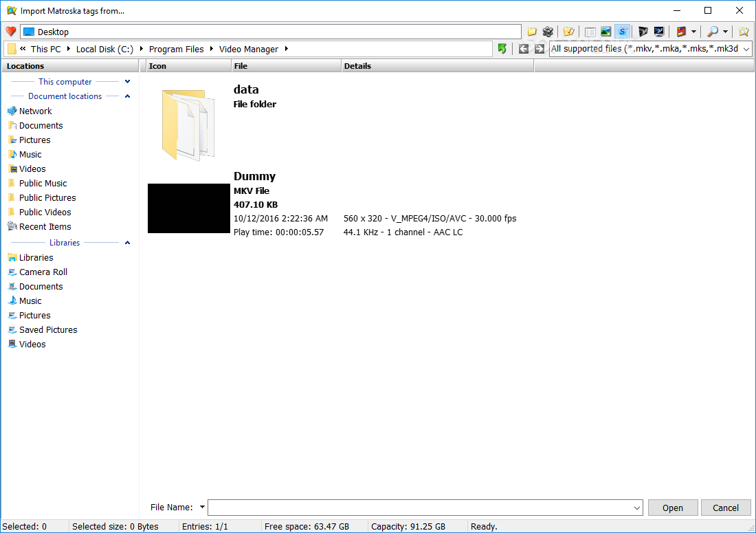756x533 pixels.
Task: Select the Dummy MKV black thumbnail
Action: [x=188, y=208]
